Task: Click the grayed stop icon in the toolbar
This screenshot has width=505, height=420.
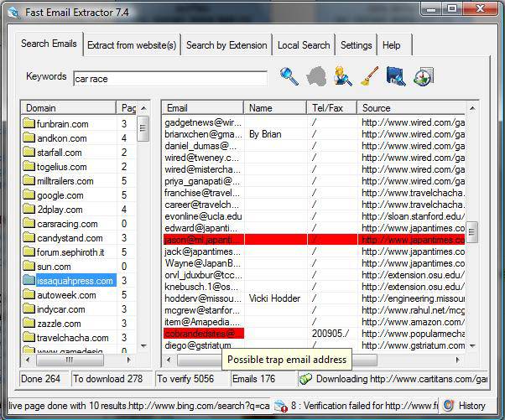Action: click(316, 76)
